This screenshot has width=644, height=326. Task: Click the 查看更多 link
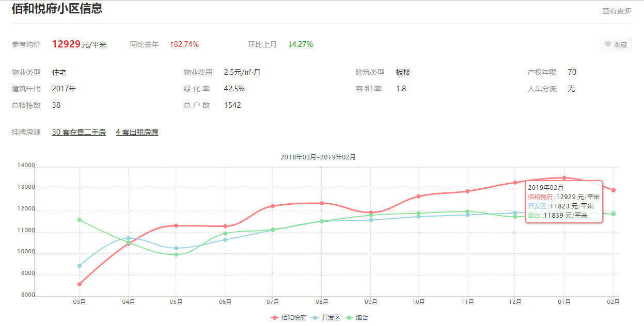tap(617, 11)
